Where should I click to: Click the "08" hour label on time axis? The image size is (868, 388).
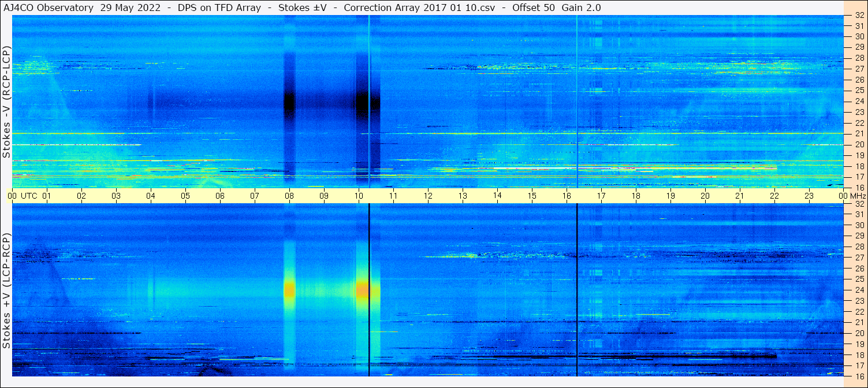point(289,196)
